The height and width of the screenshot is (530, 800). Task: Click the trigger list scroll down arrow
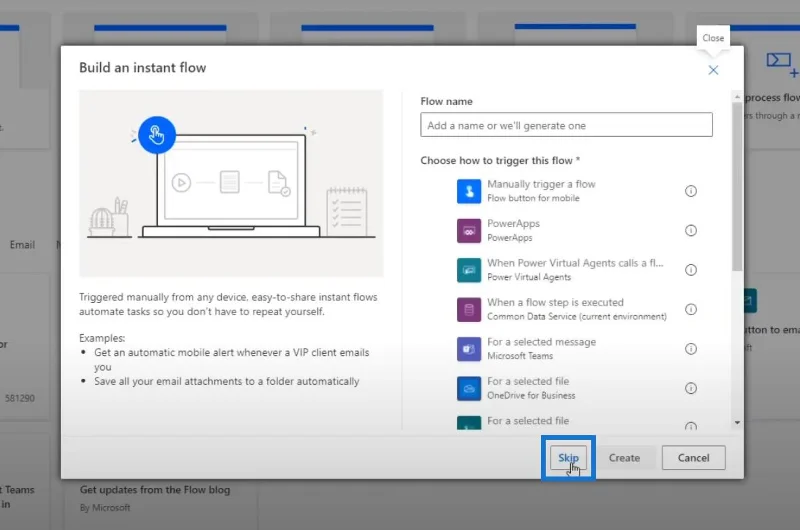click(737, 422)
